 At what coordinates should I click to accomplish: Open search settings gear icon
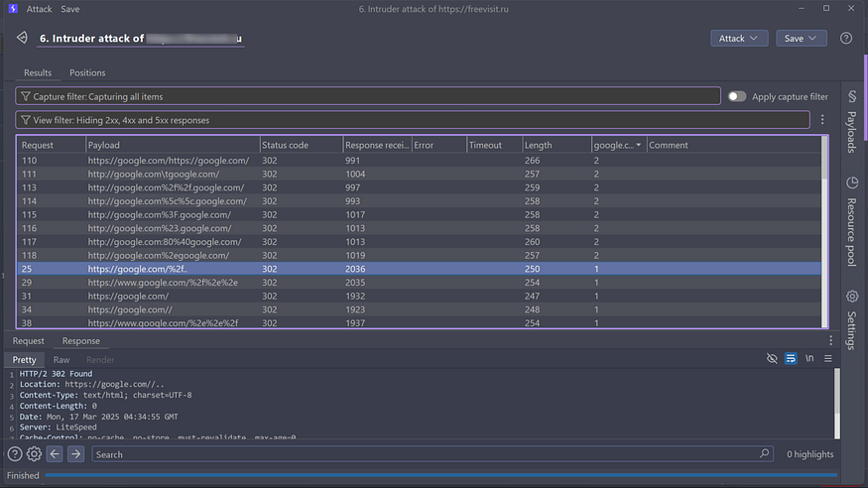point(34,454)
